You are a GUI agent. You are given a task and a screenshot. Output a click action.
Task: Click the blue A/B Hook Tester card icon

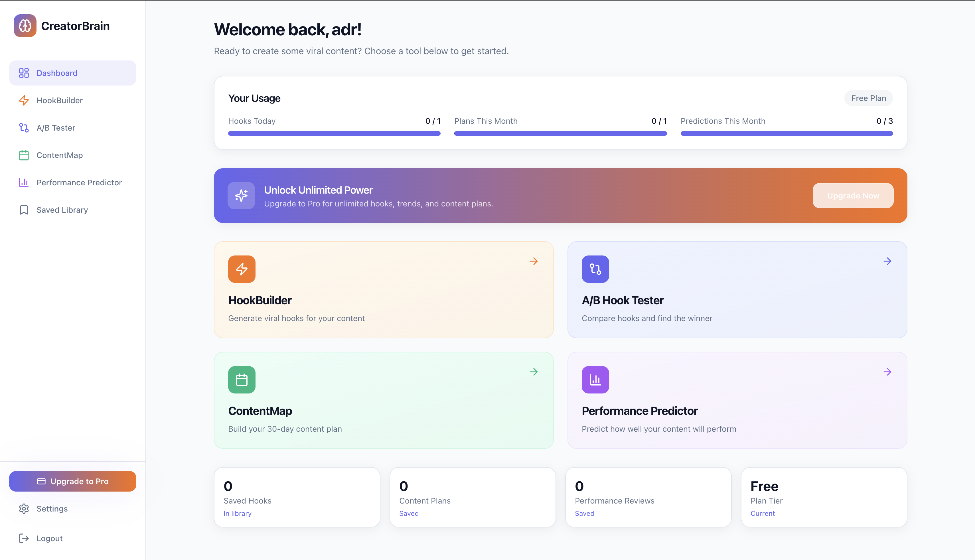pos(595,269)
